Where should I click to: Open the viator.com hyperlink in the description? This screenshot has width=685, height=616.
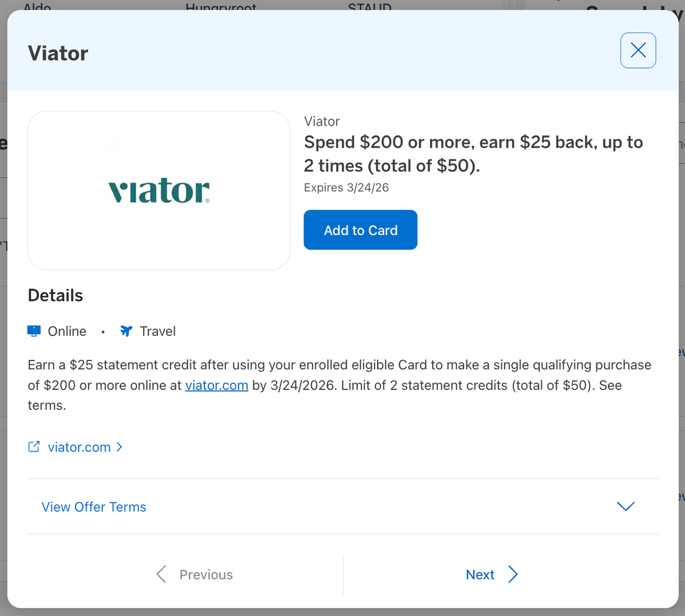[x=216, y=385]
